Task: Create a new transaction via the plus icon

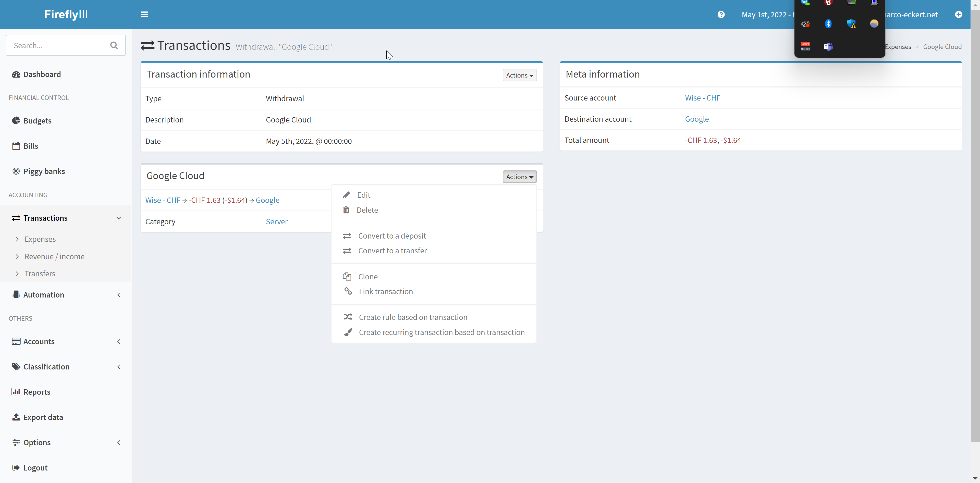Action: 958,15
